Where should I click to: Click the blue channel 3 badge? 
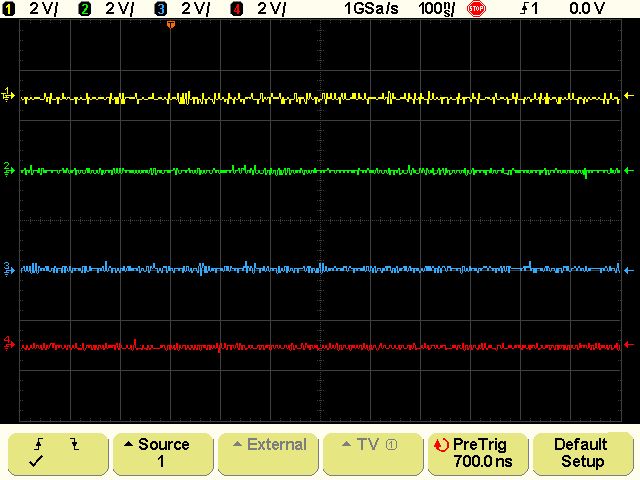click(x=161, y=9)
